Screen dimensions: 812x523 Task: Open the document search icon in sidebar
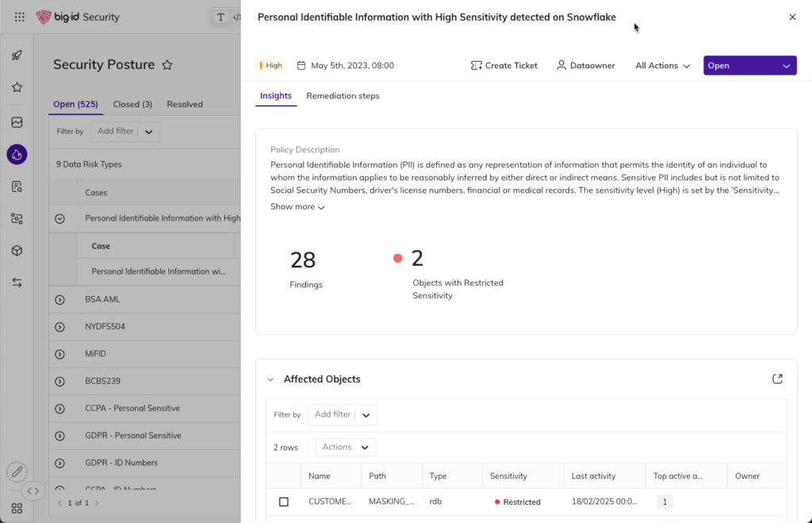click(x=17, y=187)
